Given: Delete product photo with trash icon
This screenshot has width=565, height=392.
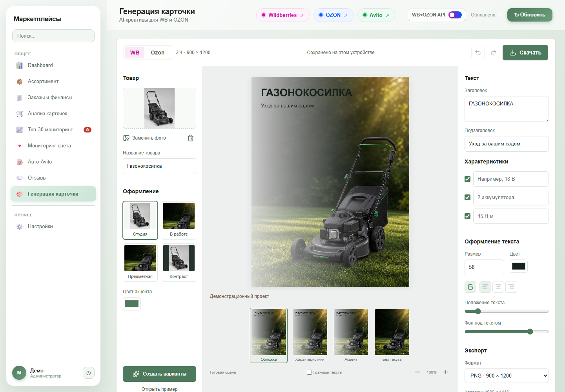Looking at the screenshot, I should (x=191, y=138).
